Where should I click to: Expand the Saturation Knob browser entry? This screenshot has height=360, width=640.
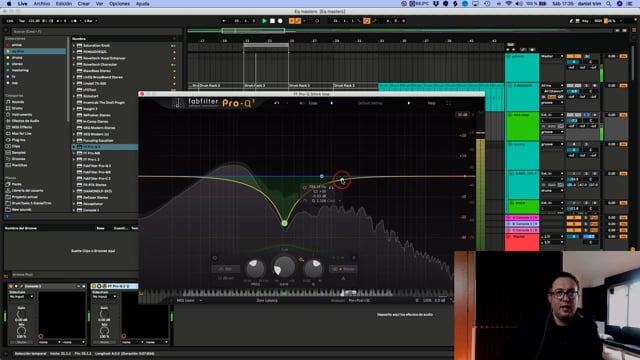(74, 46)
